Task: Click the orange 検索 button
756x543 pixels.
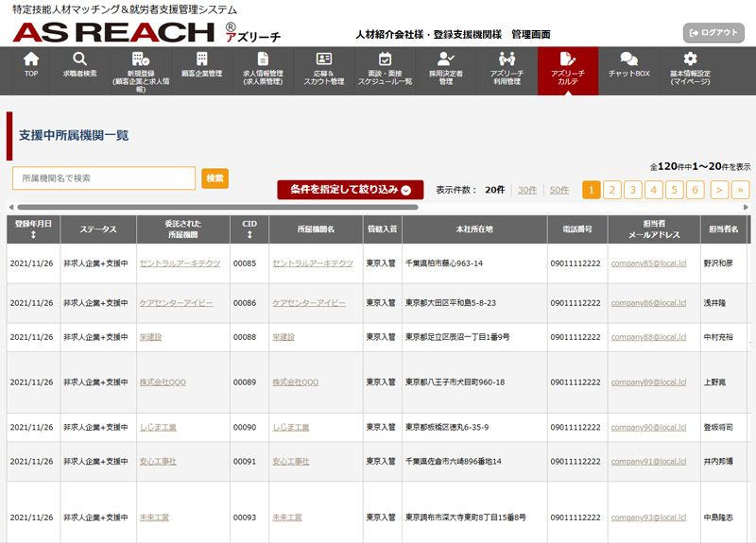Action: point(215,178)
